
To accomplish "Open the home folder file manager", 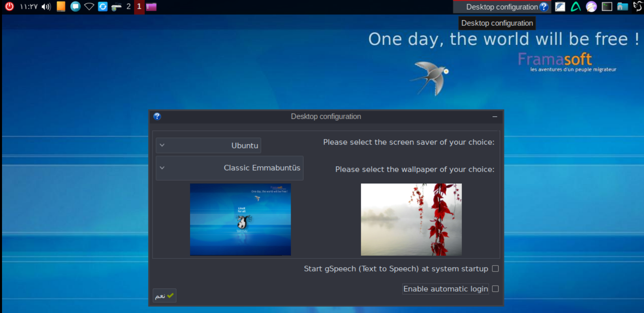I will coord(623,7).
